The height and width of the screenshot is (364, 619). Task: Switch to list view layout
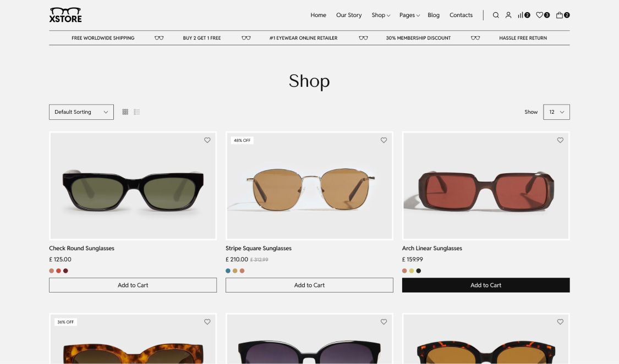tap(137, 112)
